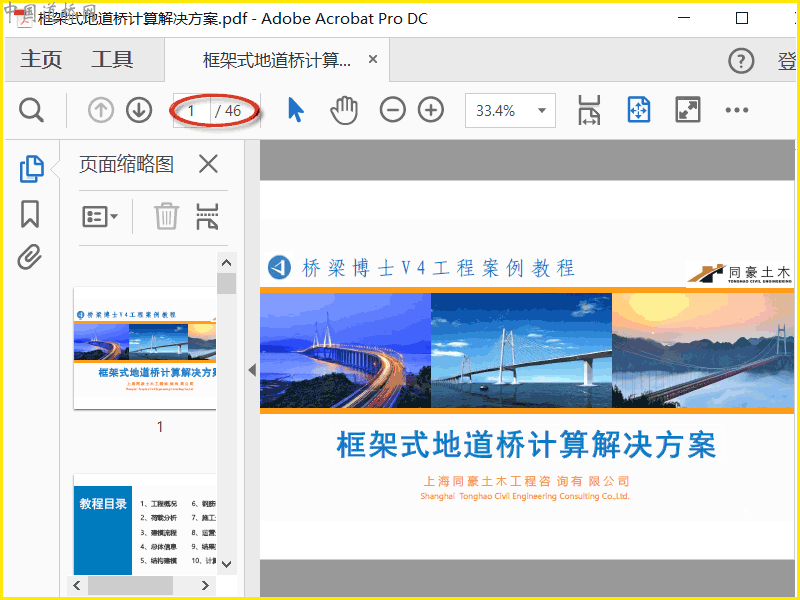Click the thumbnail panel page layout icon
Screen dimensions: 800x600
207,216
